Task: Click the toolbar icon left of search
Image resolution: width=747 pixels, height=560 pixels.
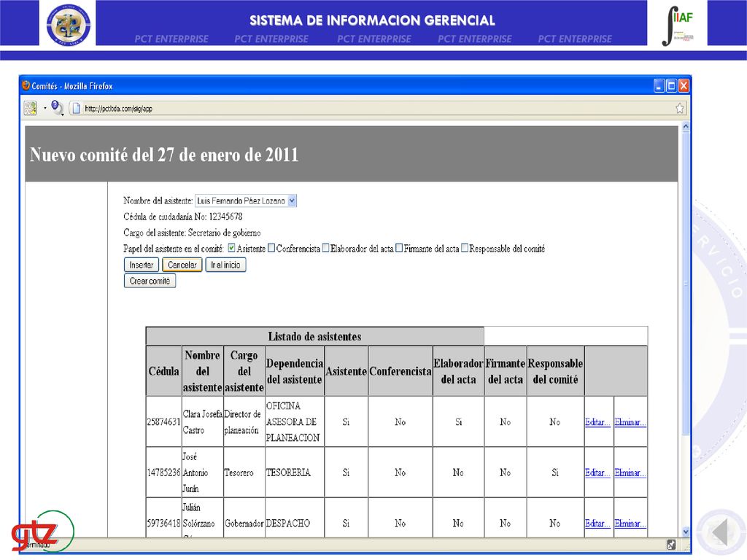Action: 30,108
